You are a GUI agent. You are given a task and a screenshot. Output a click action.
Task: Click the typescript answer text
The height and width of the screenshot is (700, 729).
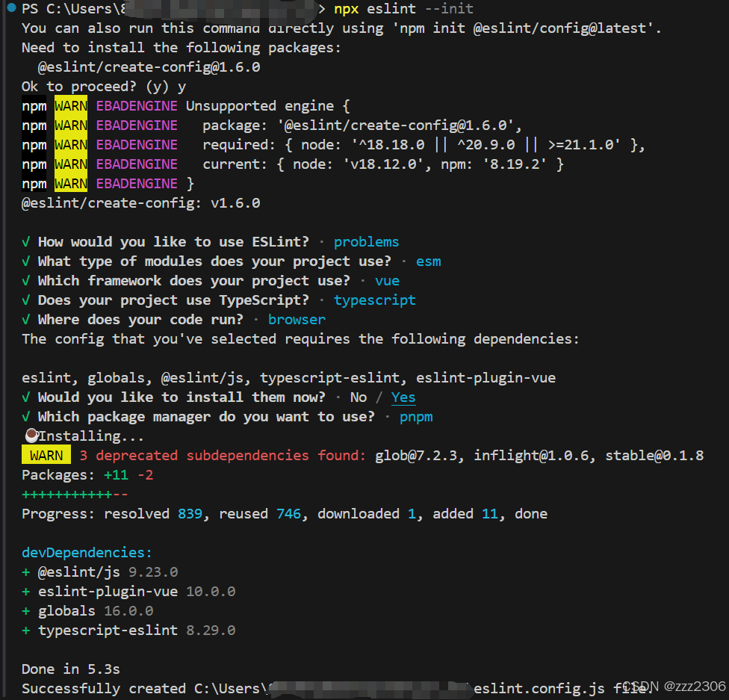[x=375, y=300]
